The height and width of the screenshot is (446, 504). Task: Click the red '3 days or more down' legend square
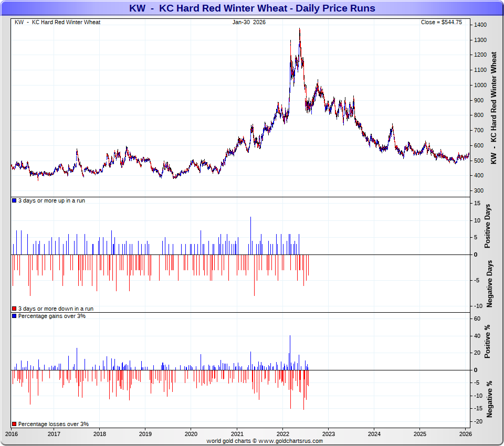point(14,309)
